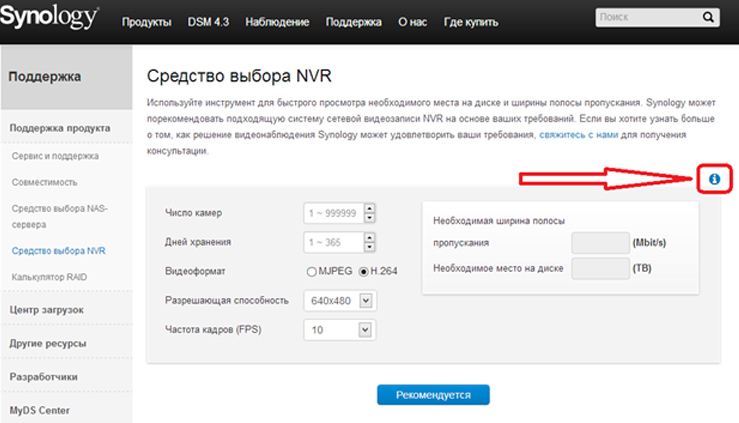Open the Поддержка top menu
739x423 pixels.
pyautogui.click(x=353, y=22)
